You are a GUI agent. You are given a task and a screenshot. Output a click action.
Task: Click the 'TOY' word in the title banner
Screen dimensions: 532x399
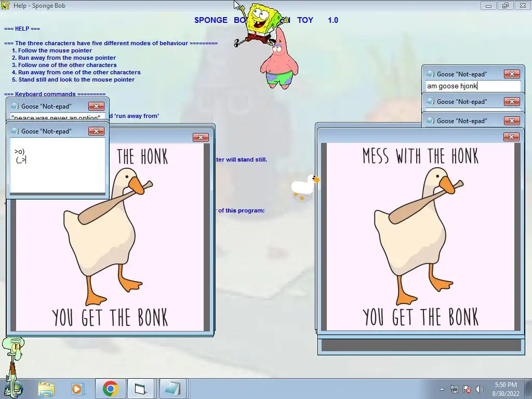point(305,20)
